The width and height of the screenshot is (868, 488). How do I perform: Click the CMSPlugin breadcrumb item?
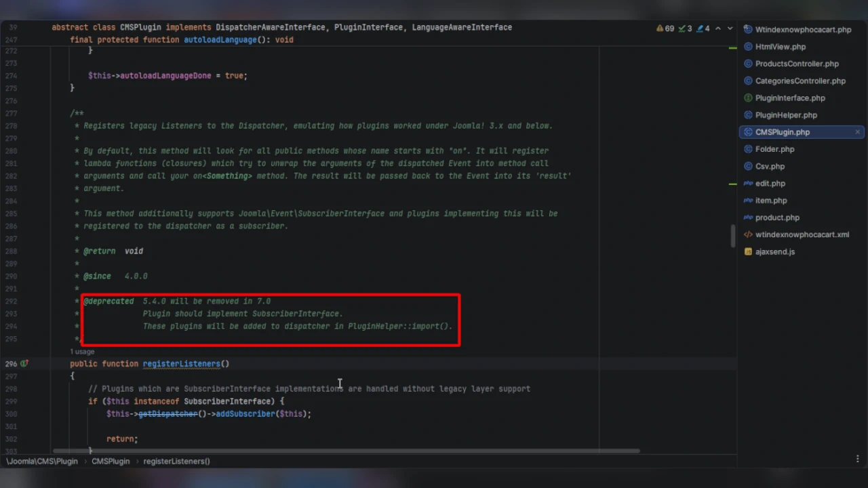pyautogui.click(x=111, y=461)
